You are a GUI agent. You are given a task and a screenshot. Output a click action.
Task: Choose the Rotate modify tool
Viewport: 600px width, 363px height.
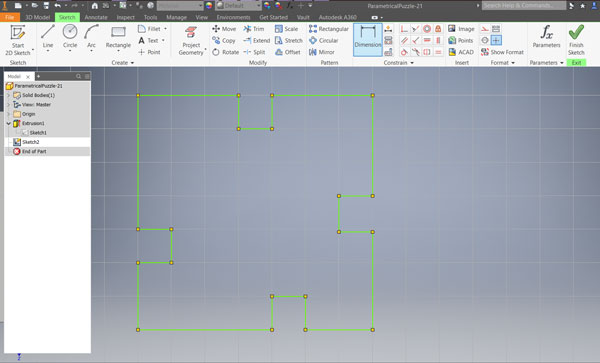click(225, 52)
